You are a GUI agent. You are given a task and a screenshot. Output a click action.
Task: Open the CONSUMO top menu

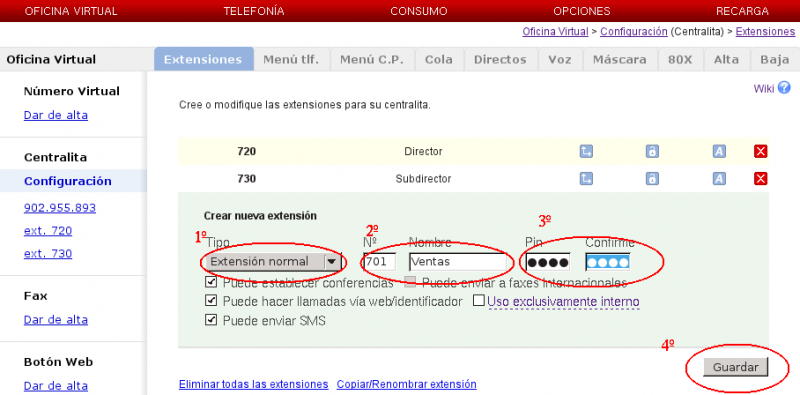pos(419,11)
